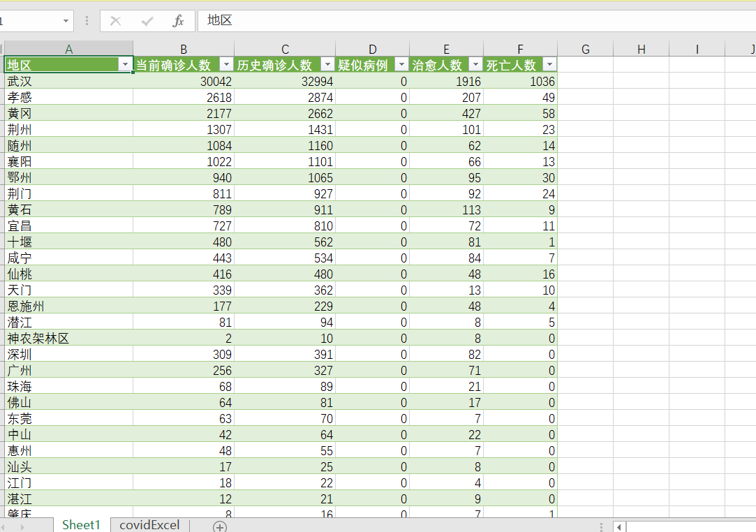Click the horizontal scrollbar left arrow
This screenshot has width=756, height=532.
tap(619, 526)
